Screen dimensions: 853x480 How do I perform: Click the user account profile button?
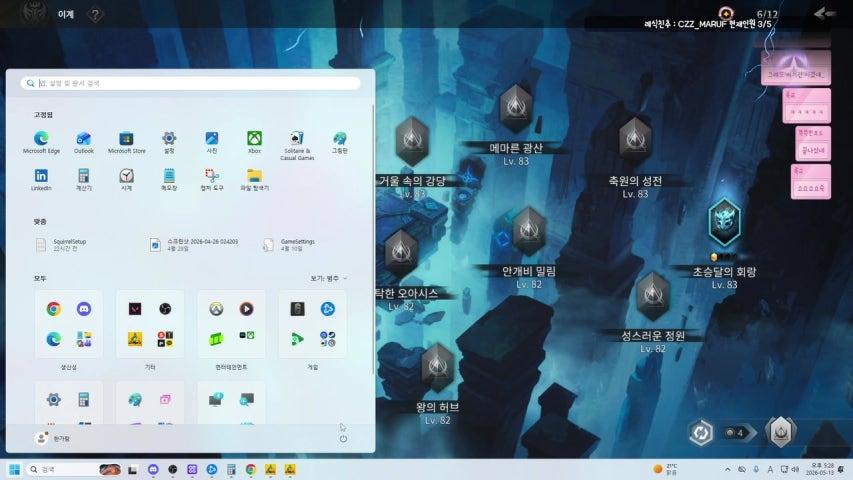click(52, 438)
